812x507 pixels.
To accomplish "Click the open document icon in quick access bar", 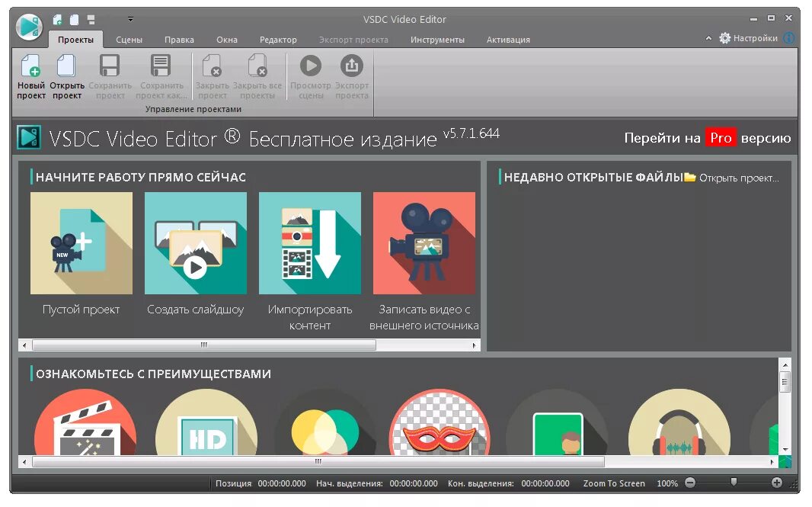I will [75, 20].
